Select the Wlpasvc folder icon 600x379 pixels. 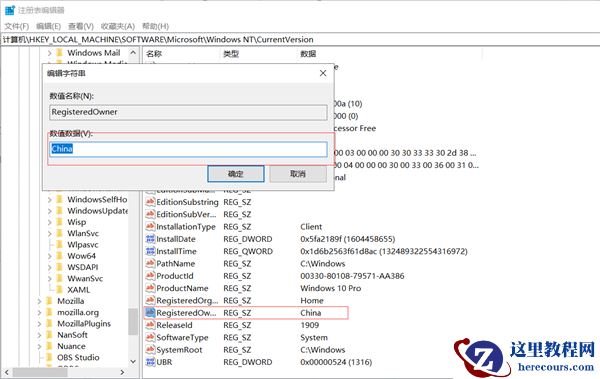click(x=60, y=245)
